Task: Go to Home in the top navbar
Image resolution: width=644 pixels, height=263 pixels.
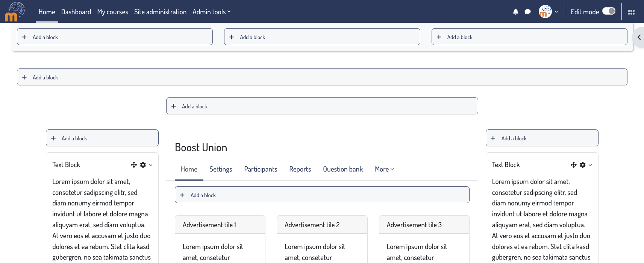Action: (x=47, y=12)
